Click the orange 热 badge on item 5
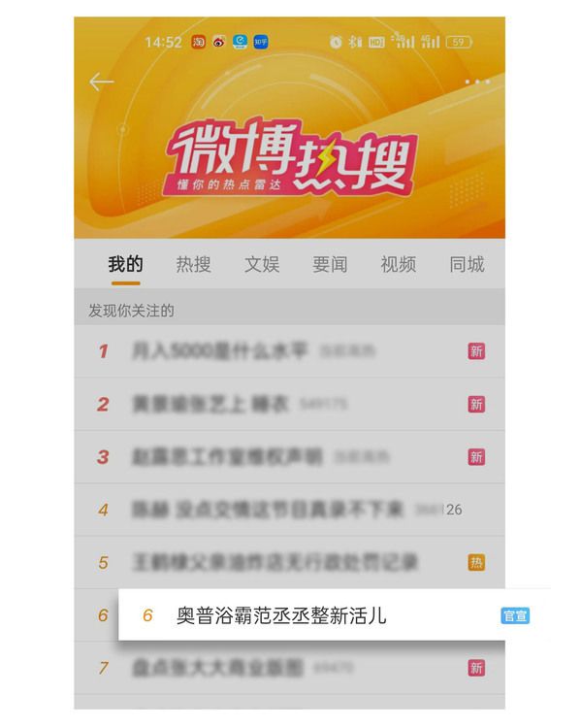Image resolution: width=582 pixels, height=728 pixels. 476,562
